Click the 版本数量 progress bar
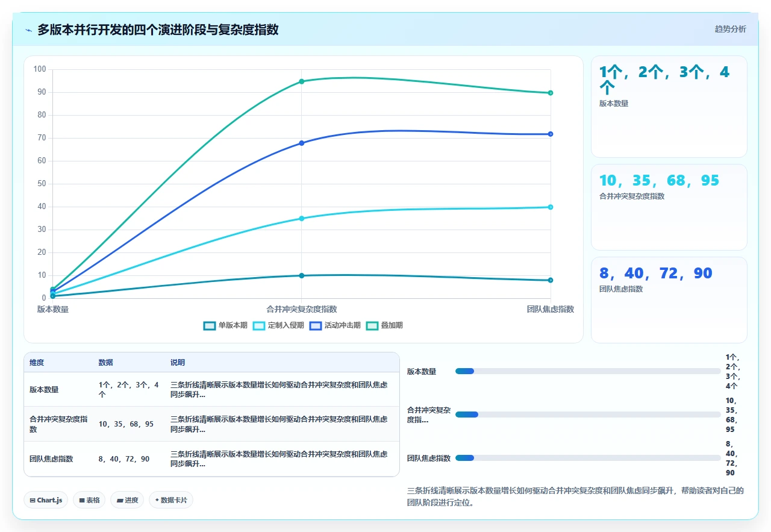Screen dimensions: 771x532 (x=588, y=371)
